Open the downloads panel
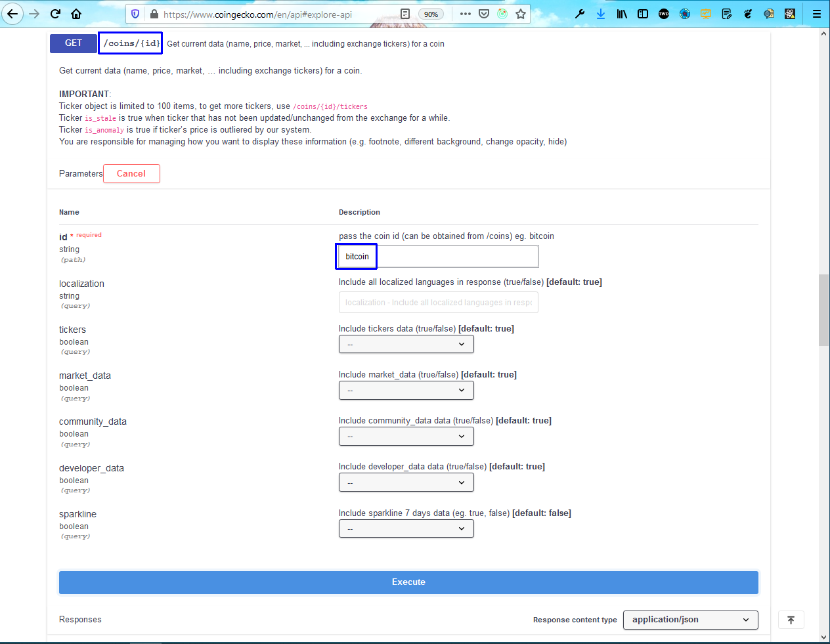The image size is (830, 644). pyautogui.click(x=601, y=14)
